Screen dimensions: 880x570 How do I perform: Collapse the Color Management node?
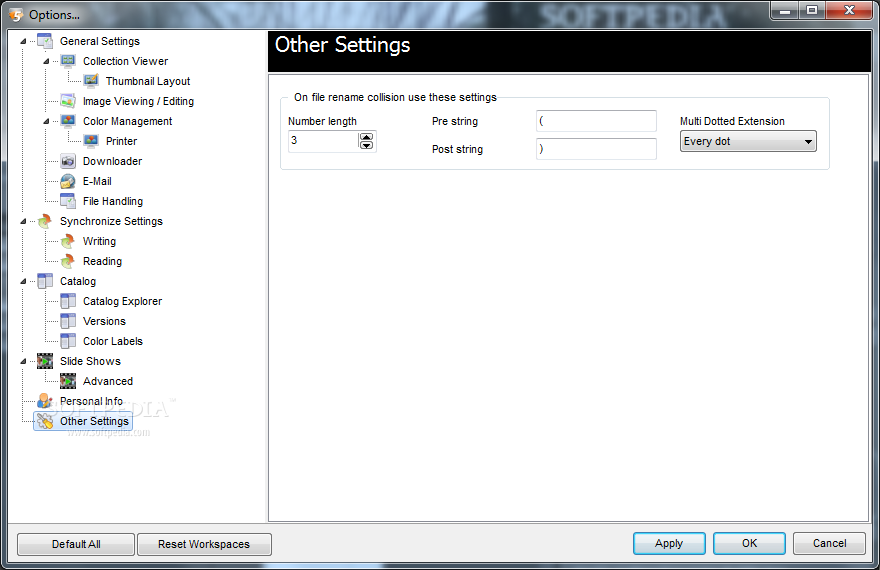click(x=46, y=121)
